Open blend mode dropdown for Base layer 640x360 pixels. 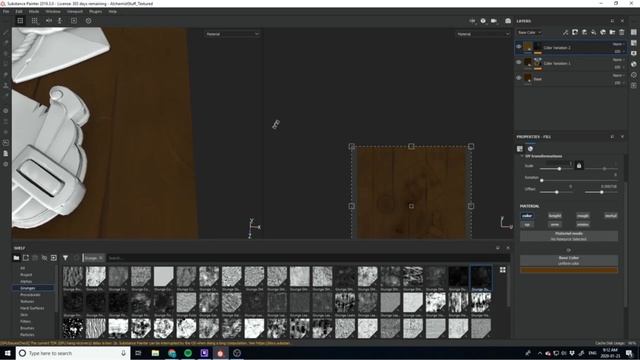(618, 76)
